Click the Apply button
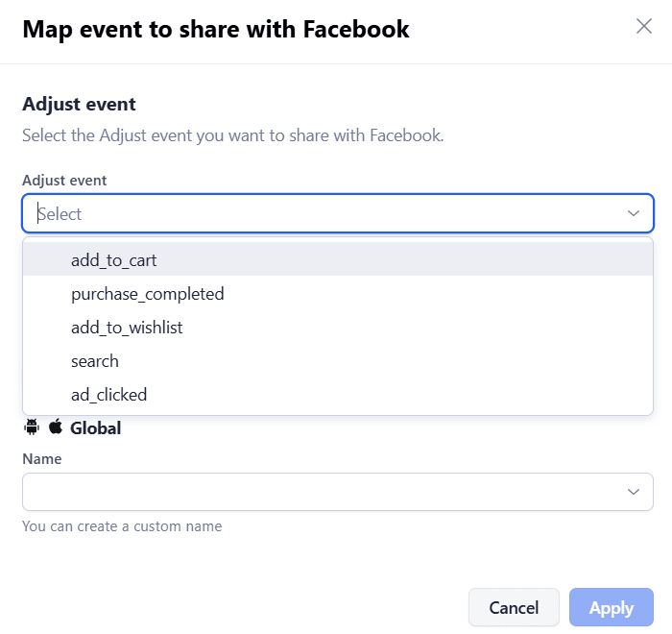The height and width of the screenshot is (634, 672). (611, 608)
